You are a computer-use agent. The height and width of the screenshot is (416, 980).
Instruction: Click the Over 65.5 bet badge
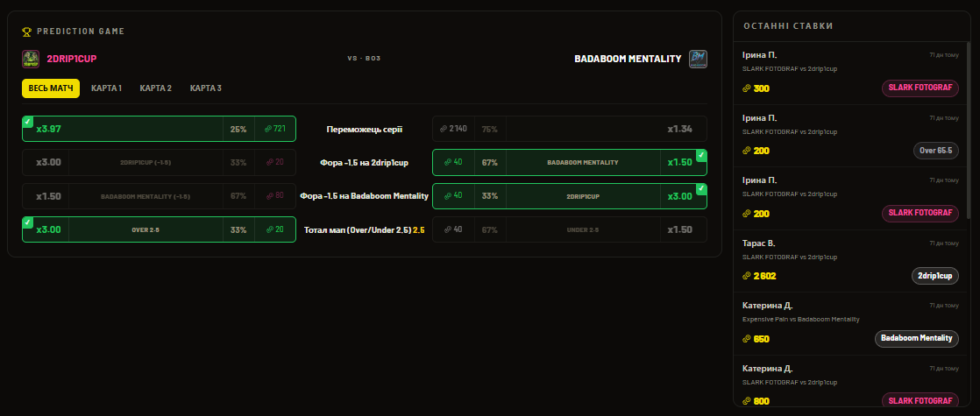coord(935,151)
